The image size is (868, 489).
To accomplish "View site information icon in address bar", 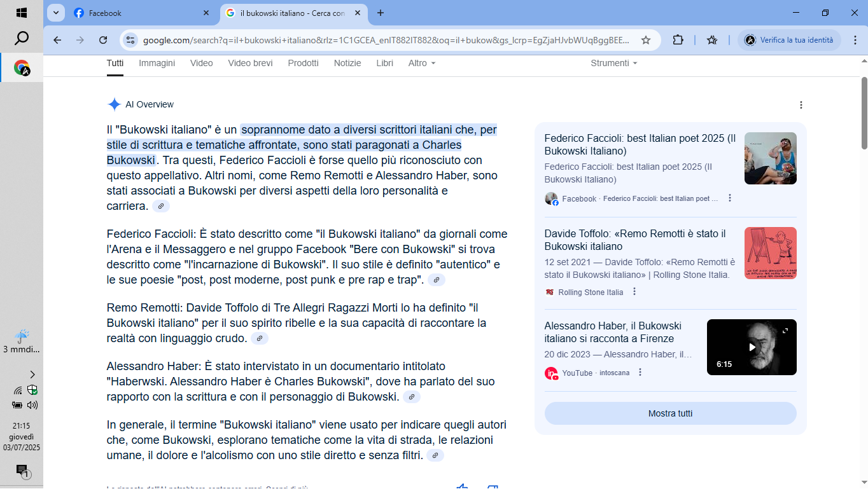I will coord(130,40).
